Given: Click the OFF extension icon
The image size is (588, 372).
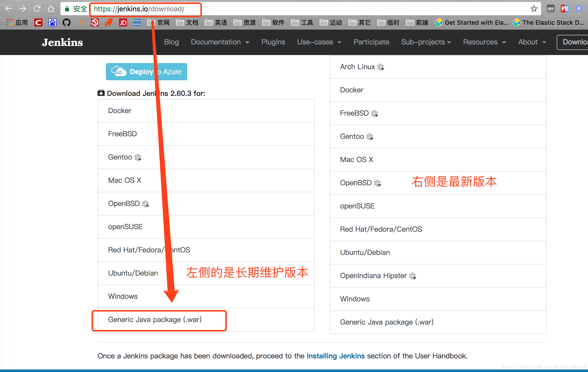Looking at the screenshot, I should [x=550, y=9].
